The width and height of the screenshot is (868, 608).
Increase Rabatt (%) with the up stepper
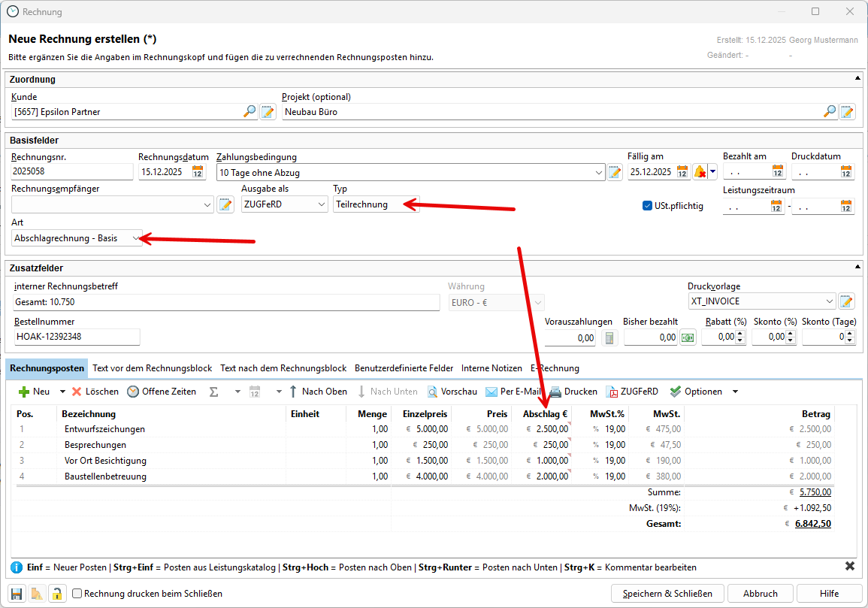739,334
